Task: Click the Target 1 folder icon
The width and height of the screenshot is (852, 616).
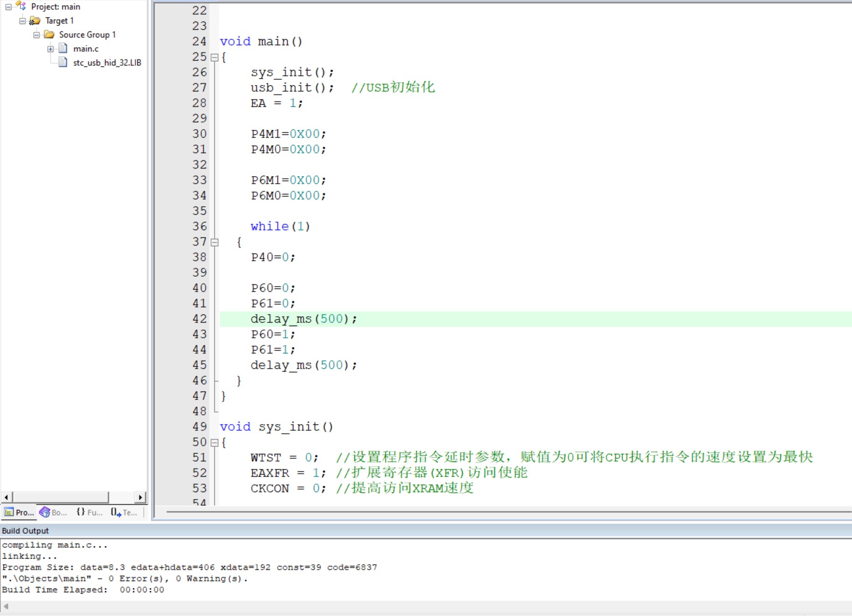Action: [35, 21]
